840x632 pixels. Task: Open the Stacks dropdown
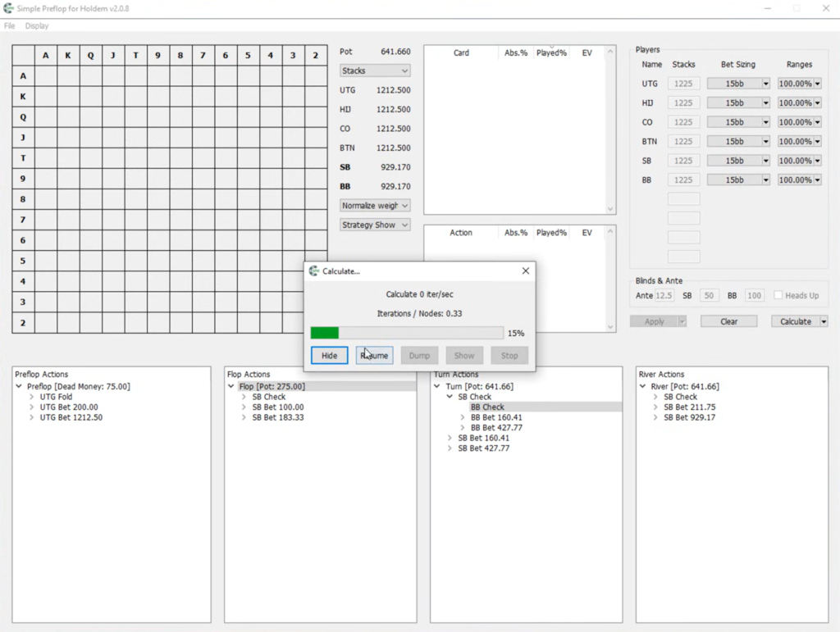coord(375,70)
